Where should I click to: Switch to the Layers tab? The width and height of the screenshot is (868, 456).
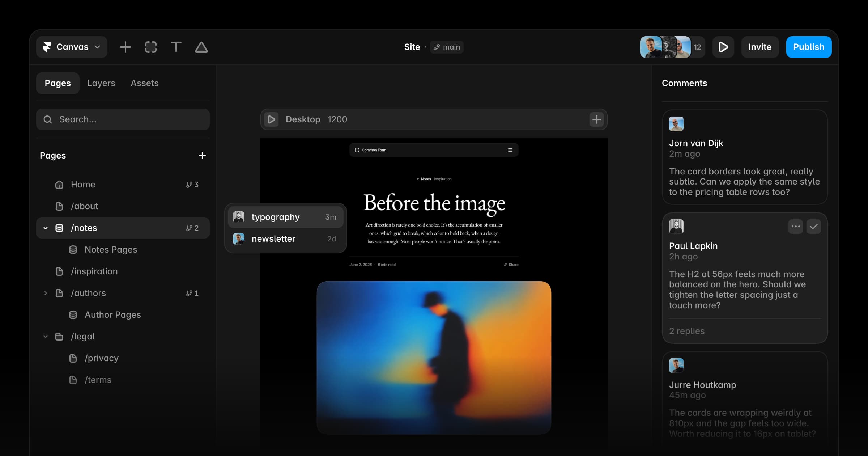101,83
